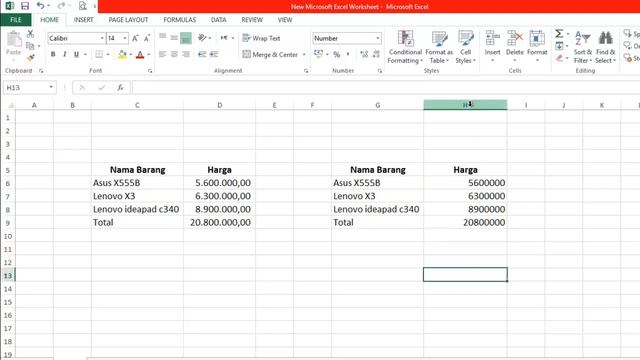Image resolution: width=640 pixels, height=360 pixels.
Task: Increase font size with the large A
Action: pos(135,38)
